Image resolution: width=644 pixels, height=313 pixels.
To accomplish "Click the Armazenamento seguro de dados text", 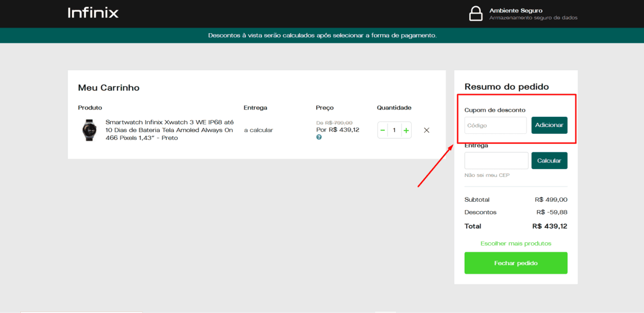I will point(534,18).
